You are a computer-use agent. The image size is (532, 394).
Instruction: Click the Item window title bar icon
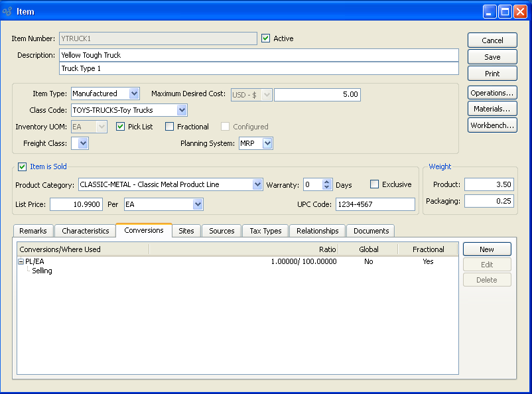click(x=8, y=11)
